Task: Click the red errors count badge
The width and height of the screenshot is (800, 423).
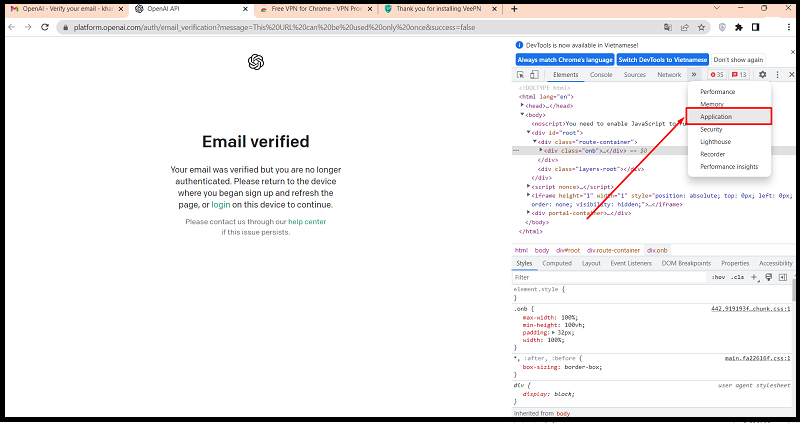Action: point(716,75)
